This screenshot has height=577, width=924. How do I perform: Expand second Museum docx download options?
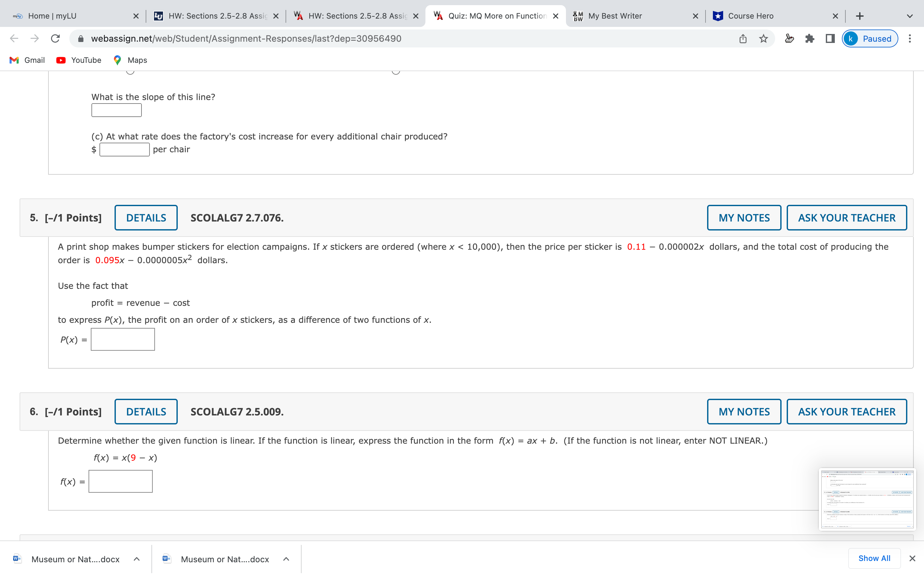click(286, 559)
